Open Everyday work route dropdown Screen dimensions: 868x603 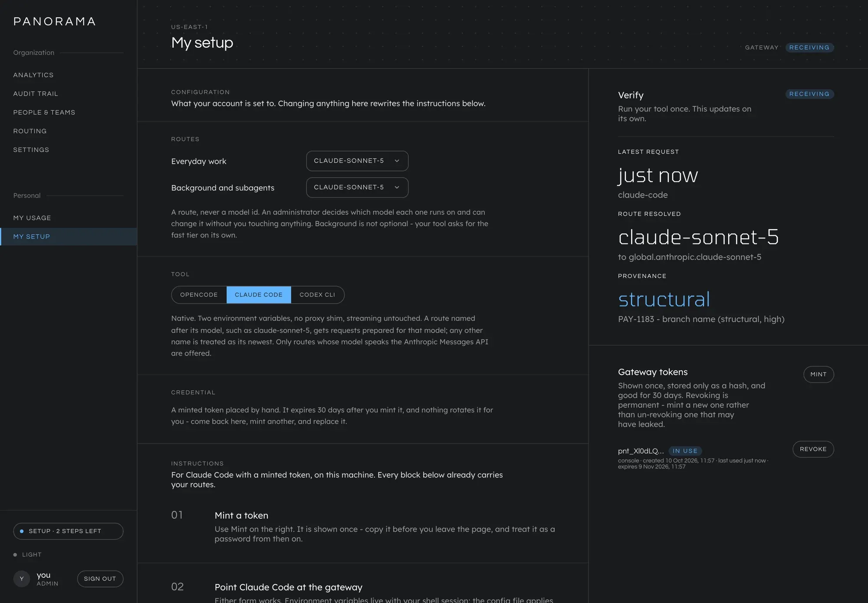(357, 161)
